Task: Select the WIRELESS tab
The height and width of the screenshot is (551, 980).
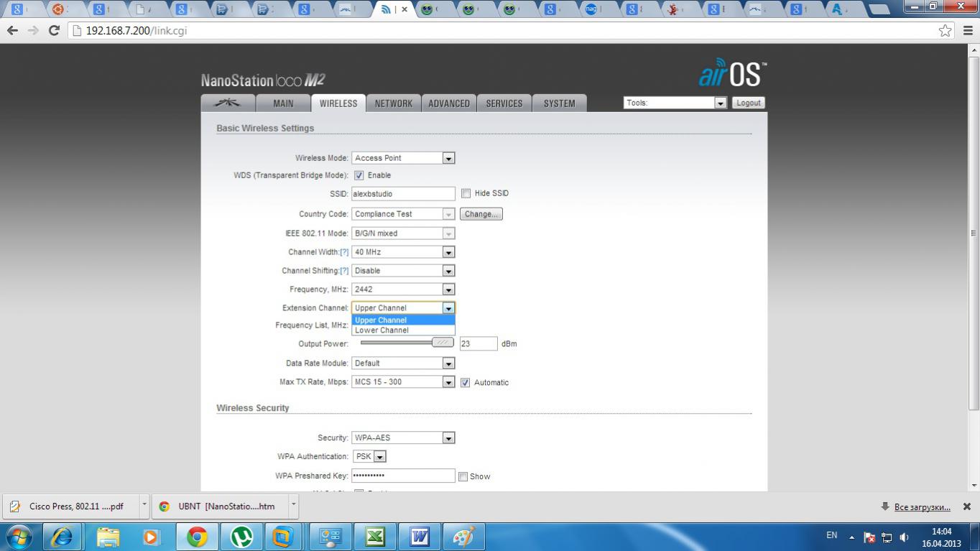Action: pyautogui.click(x=338, y=103)
